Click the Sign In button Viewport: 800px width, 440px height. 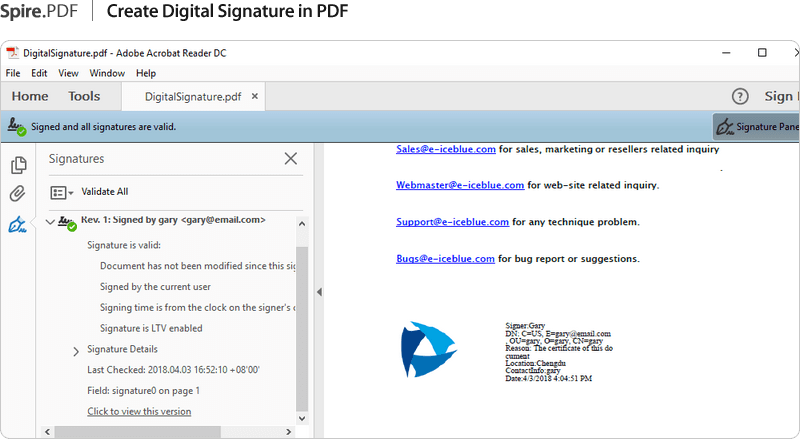[781, 96]
